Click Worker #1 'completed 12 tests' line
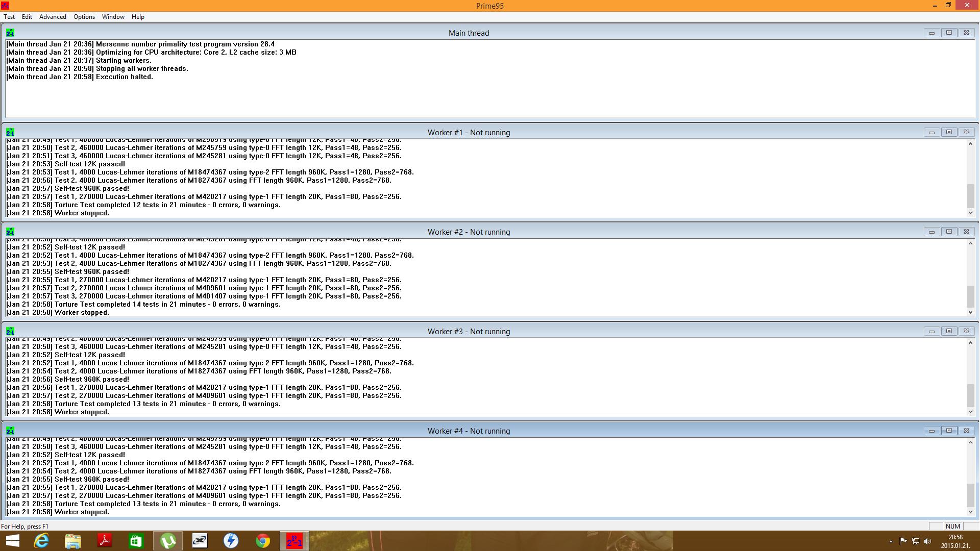The height and width of the screenshot is (551, 980). 143,205
